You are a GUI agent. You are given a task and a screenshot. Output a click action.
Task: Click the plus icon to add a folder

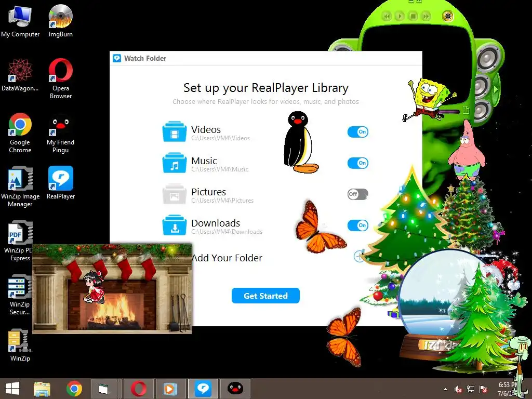[358, 257]
